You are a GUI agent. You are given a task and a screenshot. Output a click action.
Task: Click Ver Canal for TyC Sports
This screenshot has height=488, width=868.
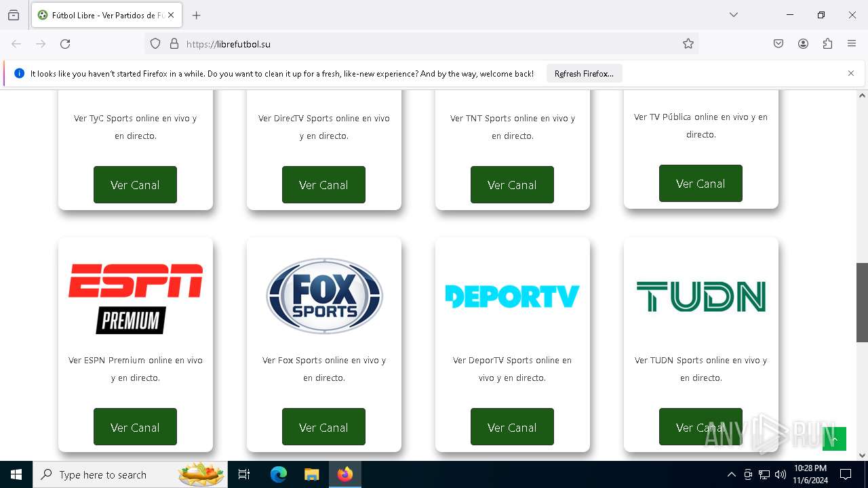point(135,185)
